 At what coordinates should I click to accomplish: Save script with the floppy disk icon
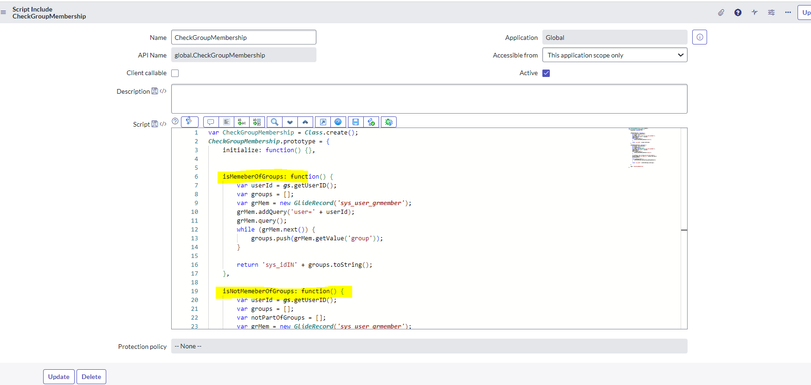(x=355, y=122)
